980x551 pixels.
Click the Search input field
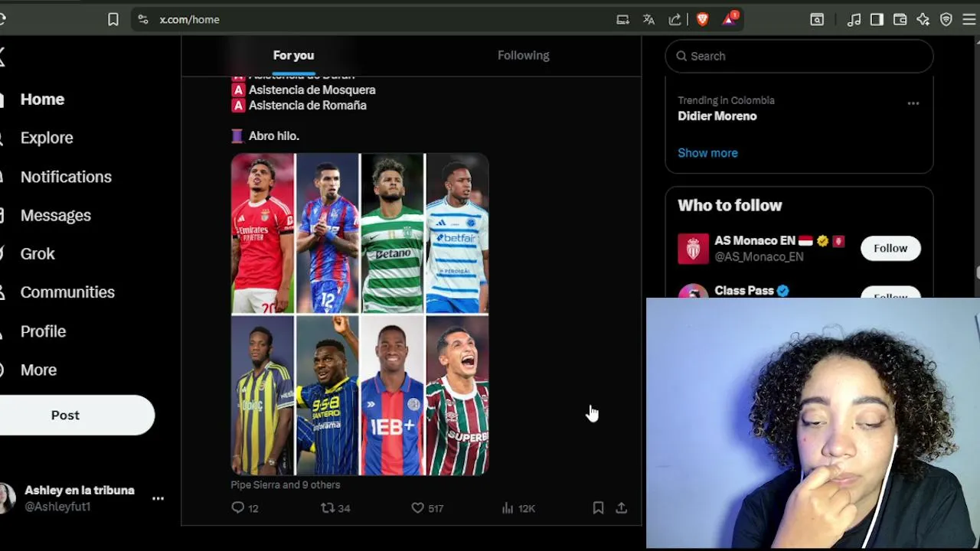[x=799, y=56]
